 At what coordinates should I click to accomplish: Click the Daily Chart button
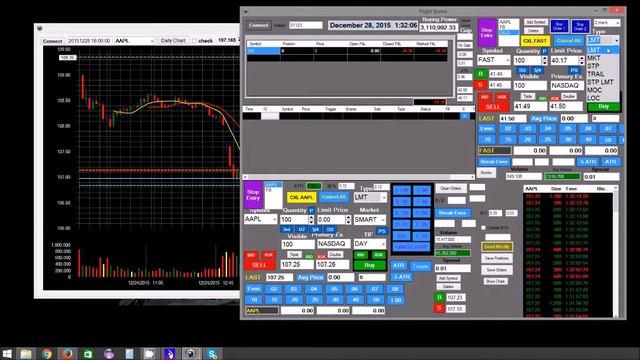click(x=173, y=41)
